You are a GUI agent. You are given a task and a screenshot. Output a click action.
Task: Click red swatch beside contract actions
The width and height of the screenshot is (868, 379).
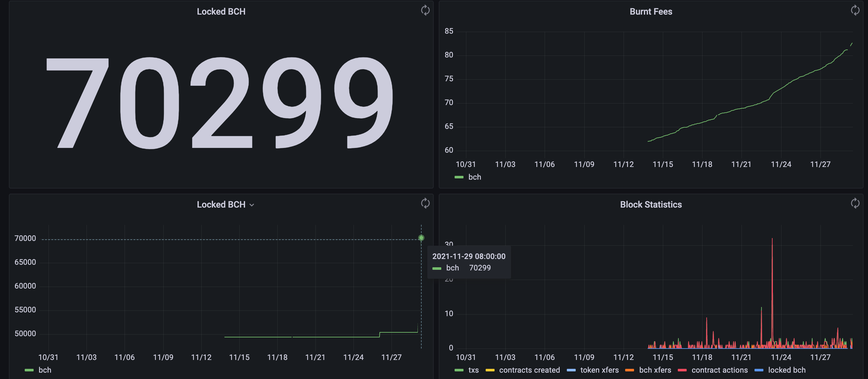click(682, 370)
